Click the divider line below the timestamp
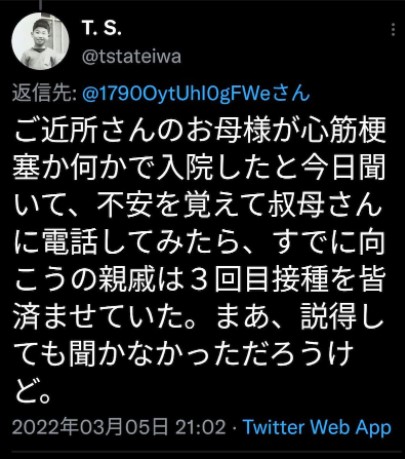This screenshot has width=405, height=459. click(x=202, y=452)
